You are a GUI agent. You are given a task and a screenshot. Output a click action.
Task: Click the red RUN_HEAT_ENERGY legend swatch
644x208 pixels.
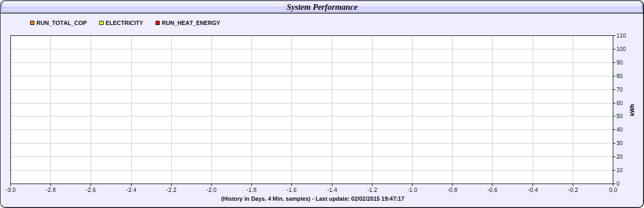coord(158,23)
